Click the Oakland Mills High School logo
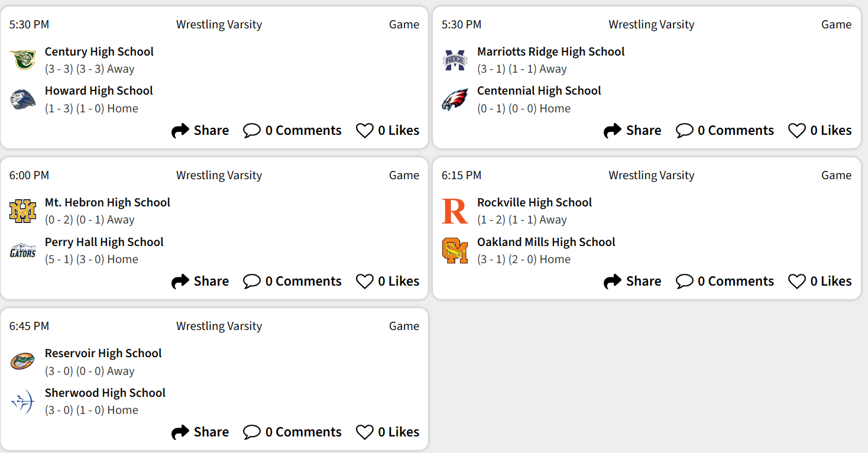The image size is (868, 453). 455,251
